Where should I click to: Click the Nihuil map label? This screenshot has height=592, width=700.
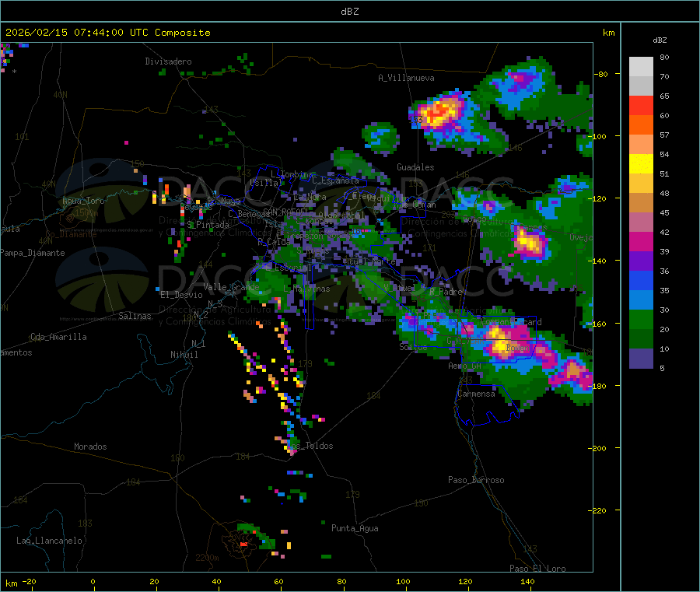click(x=184, y=355)
